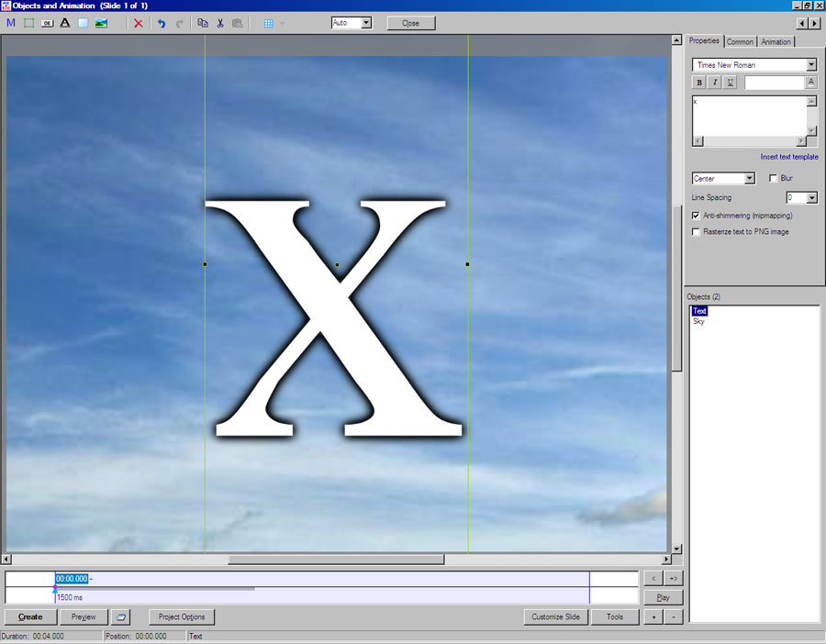Uncheck Anti-shimmering (mipmapping)
This screenshot has height=644, width=826.
pyautogui.click(x=697, y=216)
